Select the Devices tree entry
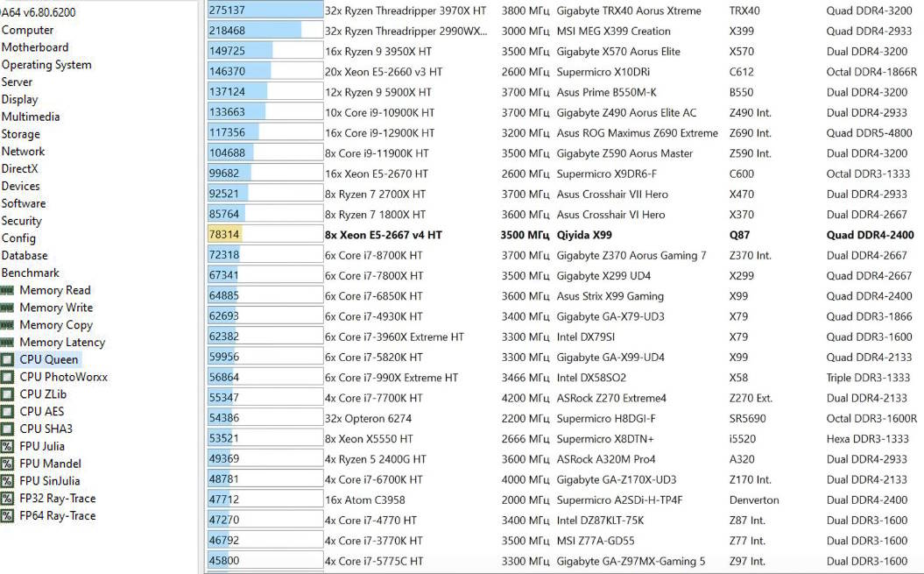This screenshot has width=924, height=574. tap(21, 187)
